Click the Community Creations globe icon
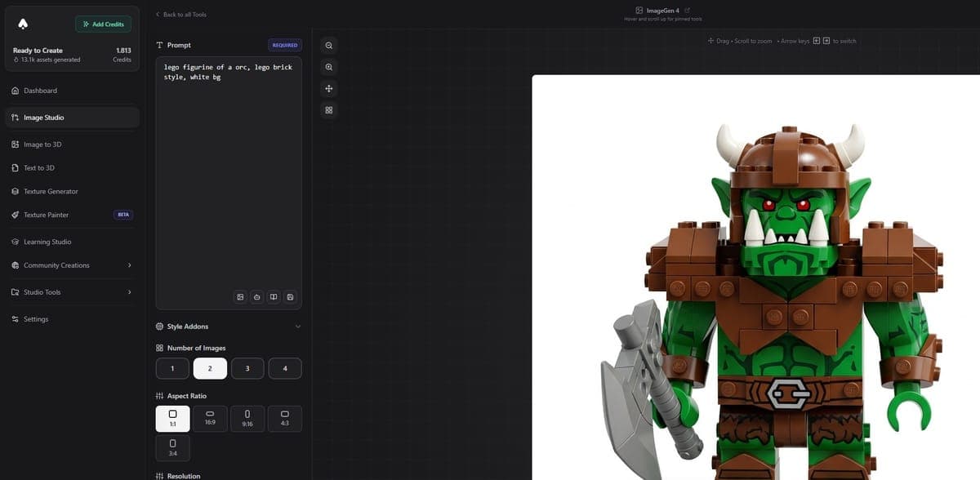 (x=16, y=265)
